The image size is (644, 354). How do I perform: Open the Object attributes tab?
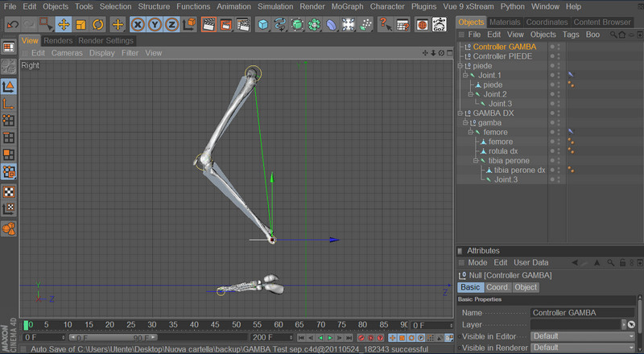click(526, 287)
